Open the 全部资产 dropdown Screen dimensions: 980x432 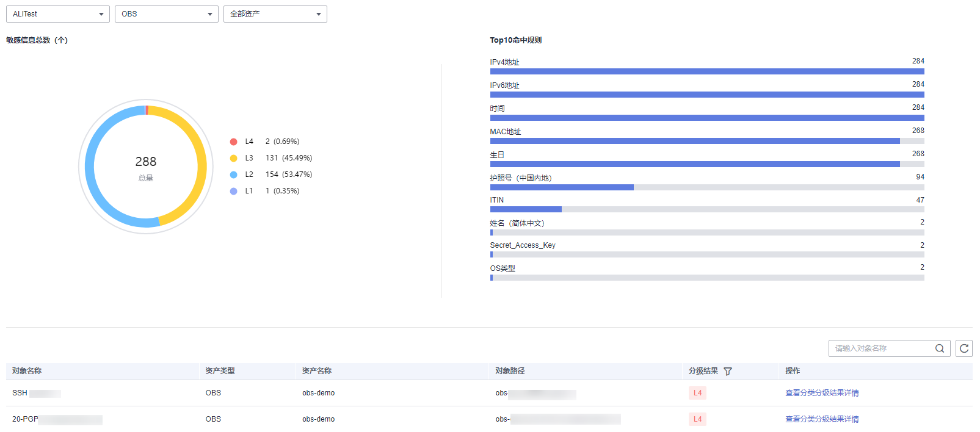coord(275,14)
